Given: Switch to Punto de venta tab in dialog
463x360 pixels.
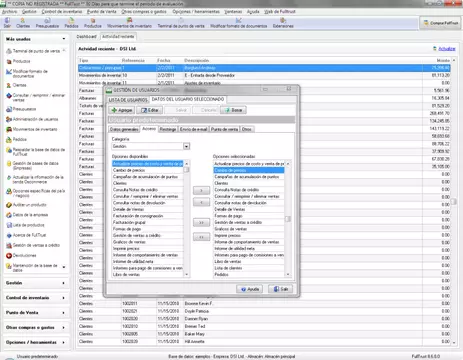Looking at the screenshot, I should 224,129.
